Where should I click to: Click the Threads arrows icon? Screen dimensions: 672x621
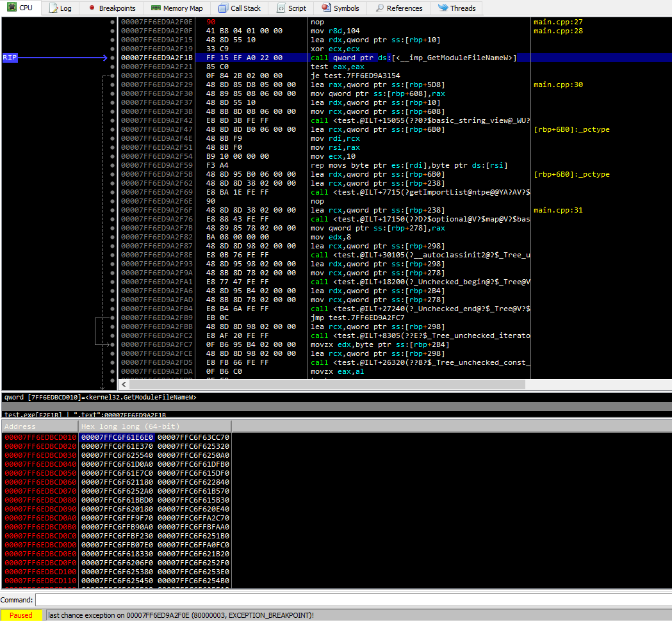(x=443, y=8)
